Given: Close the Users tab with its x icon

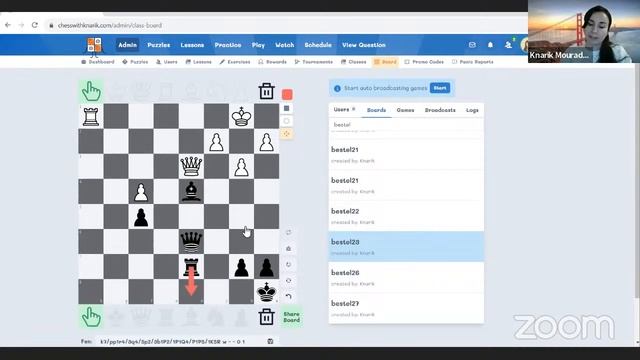Looking at the screenshot, I should coord(353,109).
